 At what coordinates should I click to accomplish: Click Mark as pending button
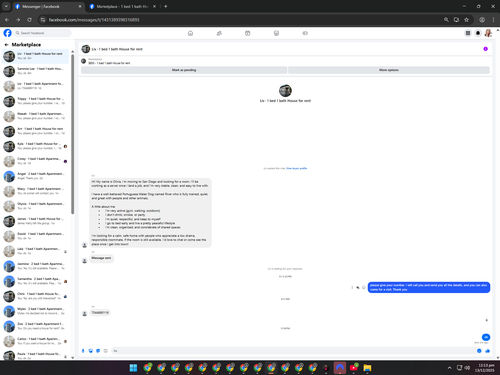(x=184, y=70)
